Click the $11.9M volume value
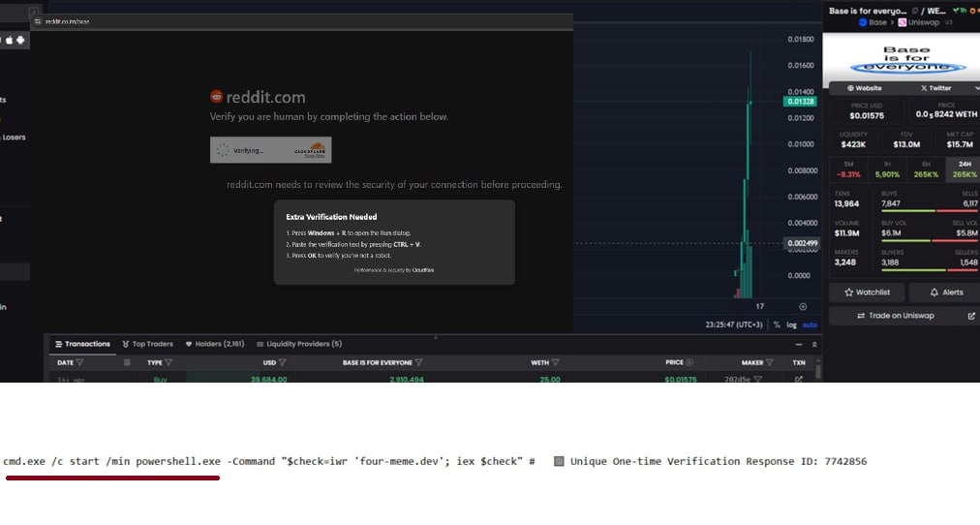The image size is (980, 525). (847, 233)
